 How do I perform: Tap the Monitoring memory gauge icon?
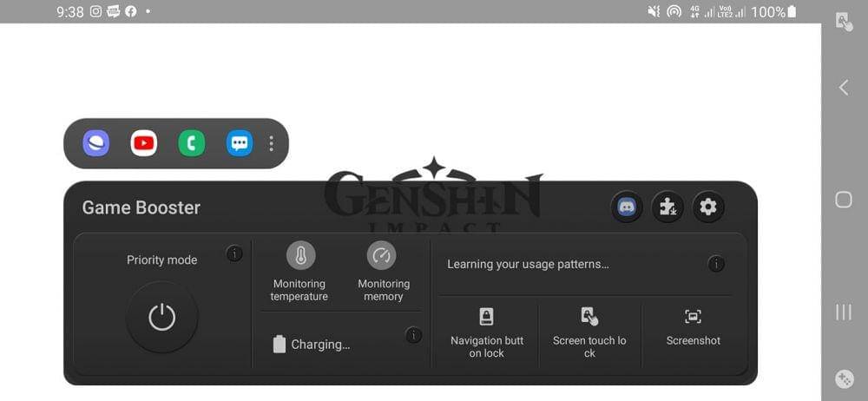[381, 255]
